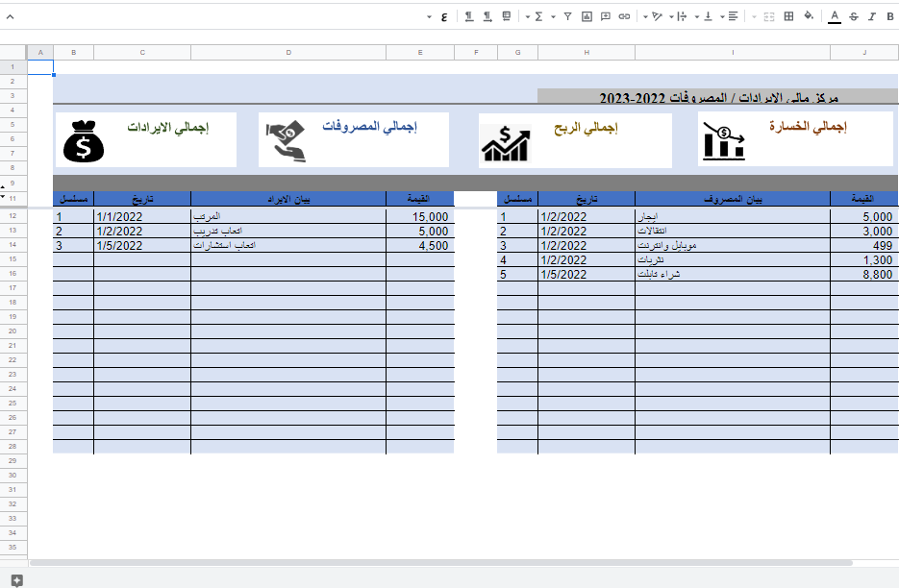
Task: Open the fill color picker
Action: [809, 16]
